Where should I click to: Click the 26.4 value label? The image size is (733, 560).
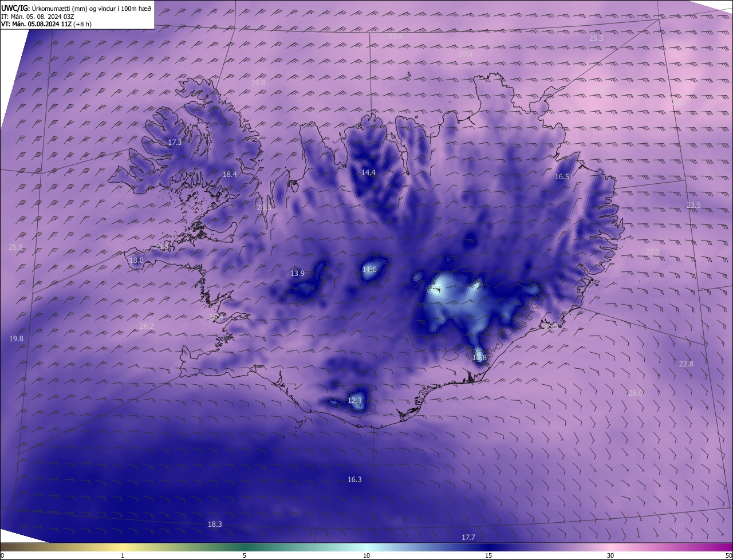(x=215, y=316)
